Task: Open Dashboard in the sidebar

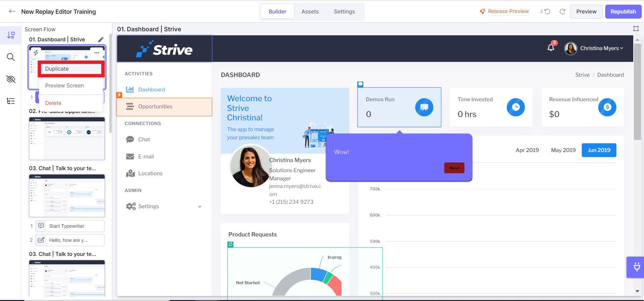Action: point(151,89)
